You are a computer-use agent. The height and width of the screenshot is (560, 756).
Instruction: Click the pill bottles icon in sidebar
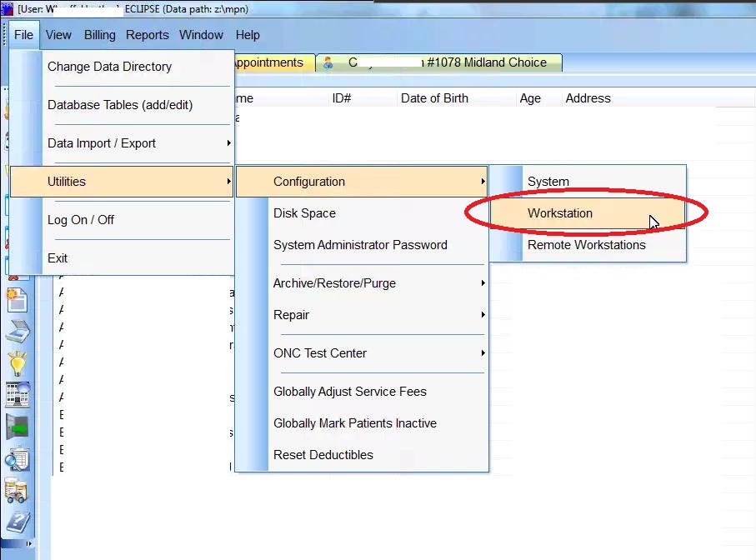18,490
